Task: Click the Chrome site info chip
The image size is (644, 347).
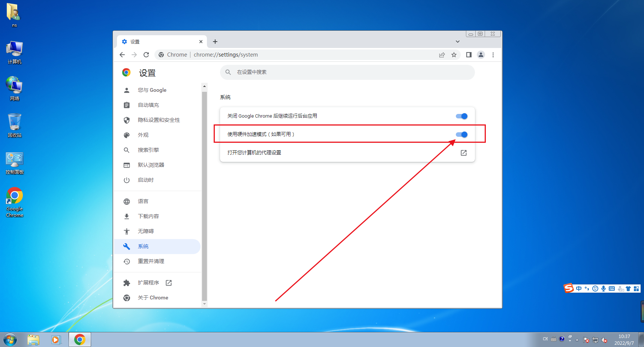Action: pos(173,55)
